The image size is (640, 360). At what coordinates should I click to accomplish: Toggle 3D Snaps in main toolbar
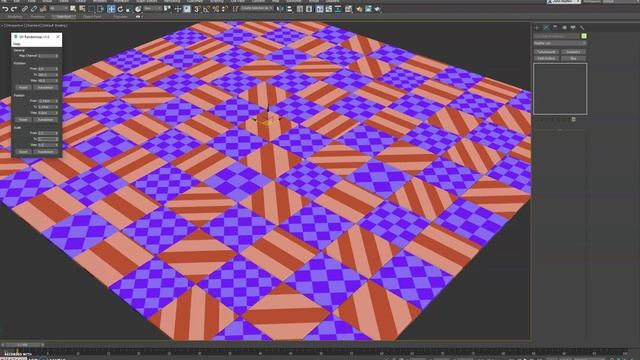[197, 9]
